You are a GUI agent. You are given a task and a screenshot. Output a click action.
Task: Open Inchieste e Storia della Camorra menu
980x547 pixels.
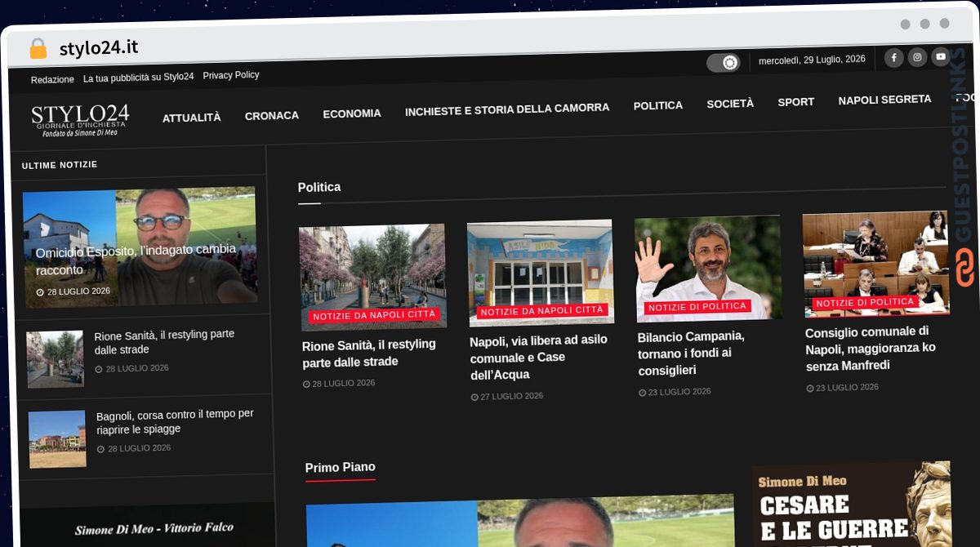[x=507, y=109]
